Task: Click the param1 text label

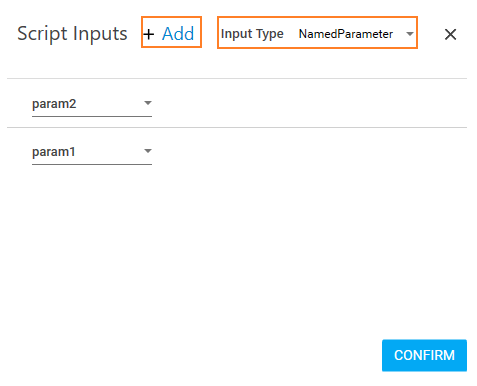Action: point(54,152)
